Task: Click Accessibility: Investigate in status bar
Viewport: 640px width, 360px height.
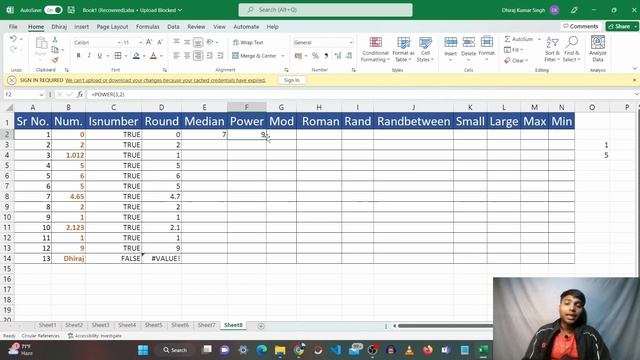Action: tap(95, 336)
